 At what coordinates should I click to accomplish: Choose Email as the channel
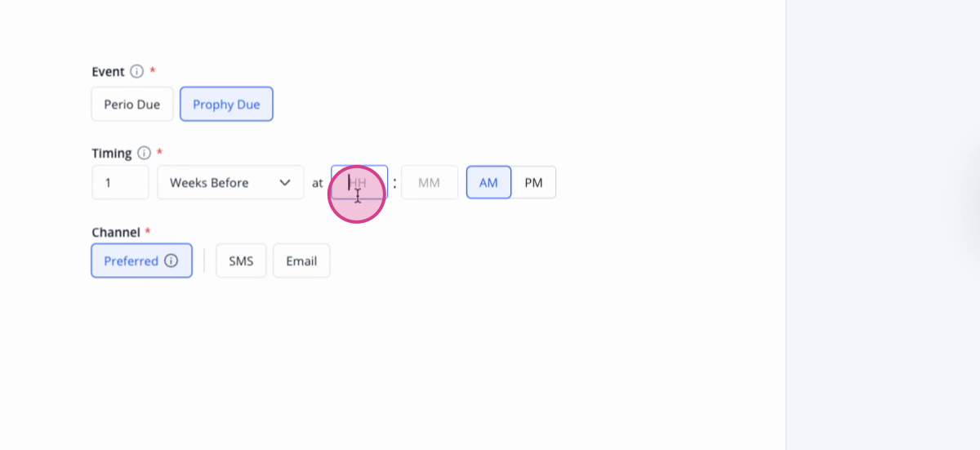coord(301,261)
